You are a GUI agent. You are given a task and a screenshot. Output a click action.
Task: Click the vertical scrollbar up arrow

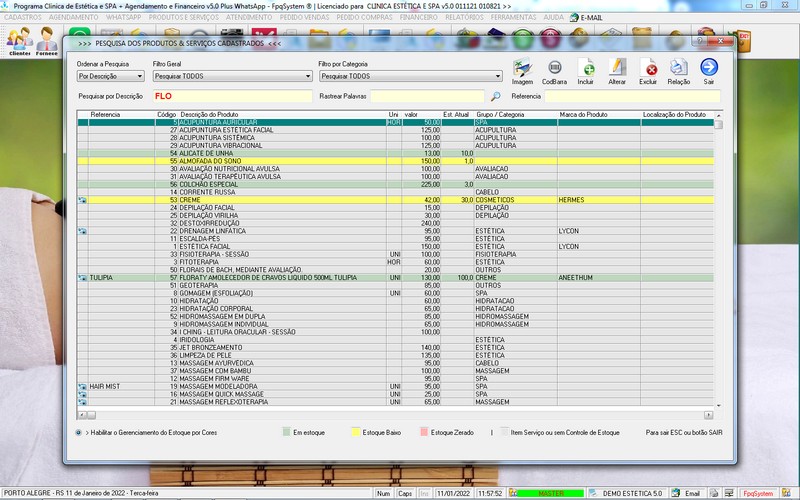click(x=718, y=116)
